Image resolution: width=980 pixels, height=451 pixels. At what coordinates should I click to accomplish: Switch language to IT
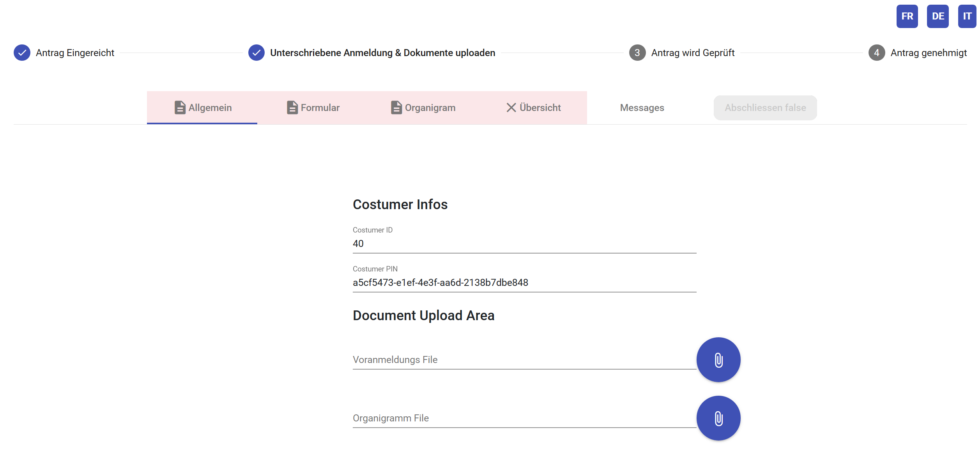[x=967, y=16]
